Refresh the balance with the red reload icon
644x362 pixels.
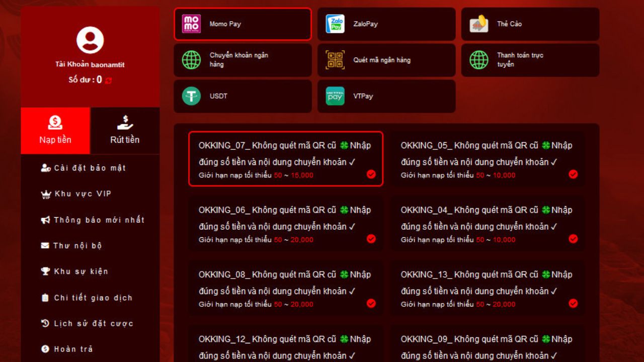(109, 80)
